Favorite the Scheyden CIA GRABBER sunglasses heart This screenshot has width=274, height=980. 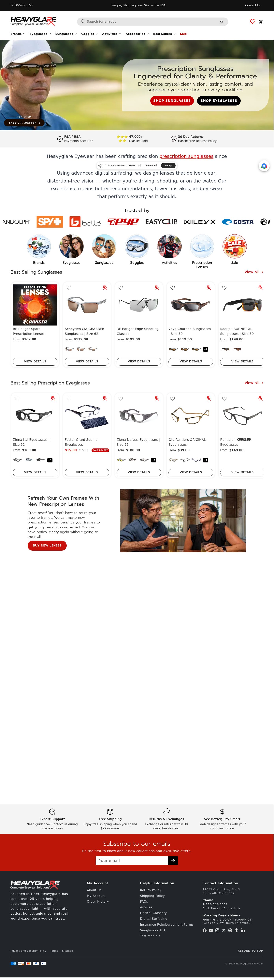[69, 288]
